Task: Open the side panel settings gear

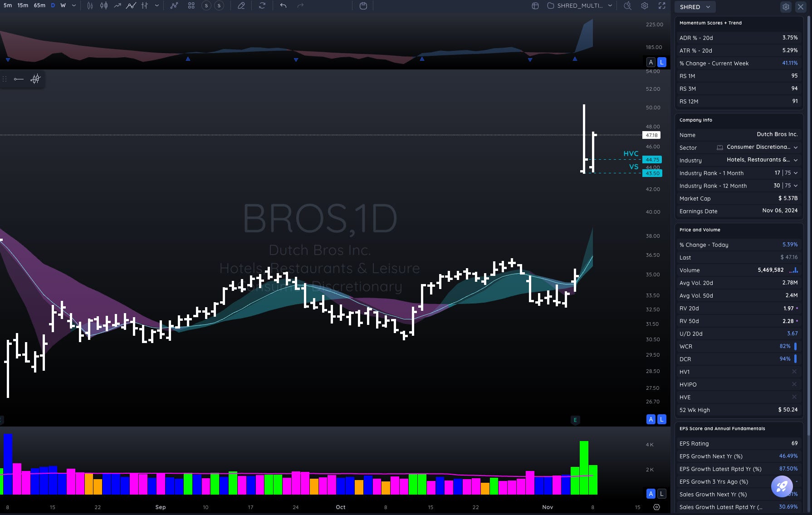Action: point(786,7)
